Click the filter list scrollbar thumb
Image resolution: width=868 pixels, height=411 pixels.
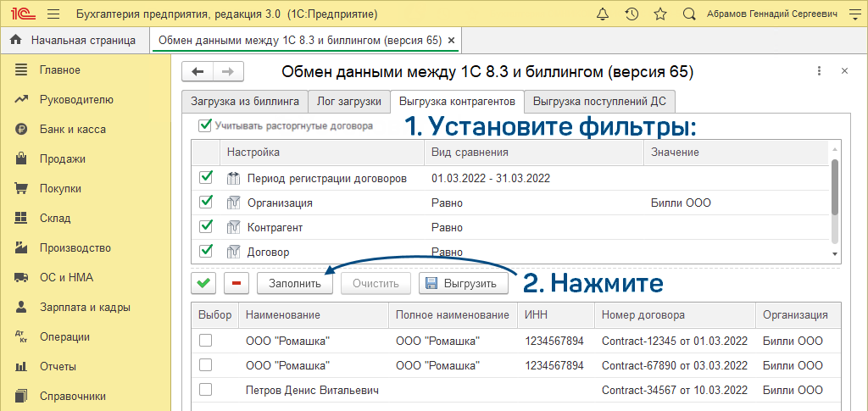pos(835,187)
